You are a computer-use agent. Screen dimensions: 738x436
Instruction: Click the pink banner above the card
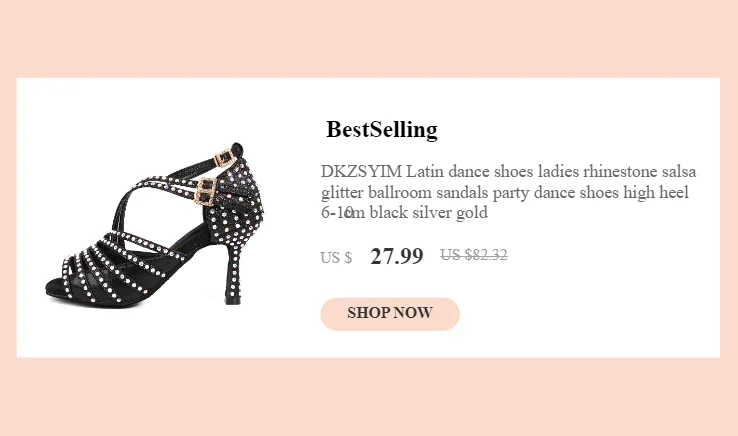point(369,39)
